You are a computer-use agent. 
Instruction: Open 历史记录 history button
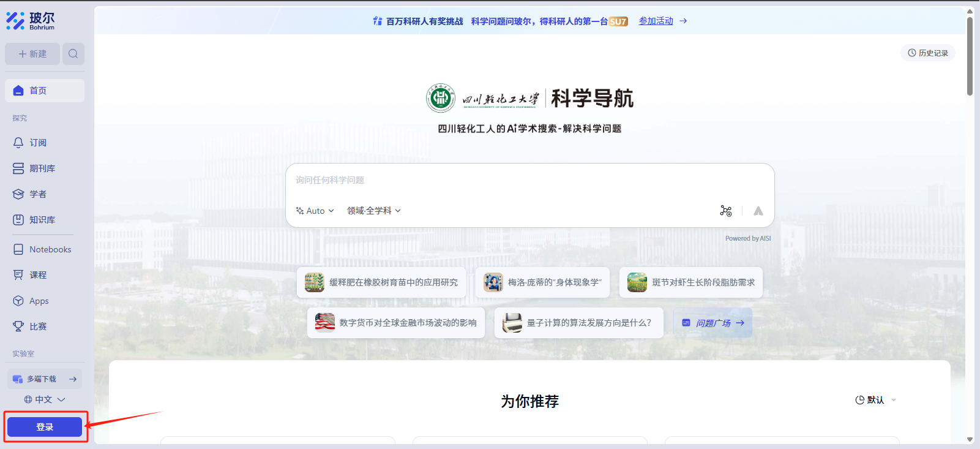pos(927,53)
